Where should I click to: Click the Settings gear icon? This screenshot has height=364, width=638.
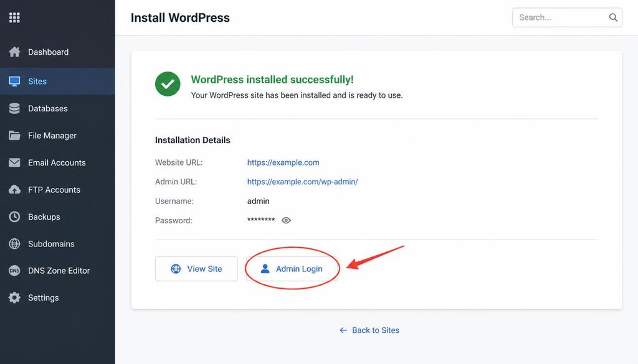pyautogui.click(x=14, y=298)
